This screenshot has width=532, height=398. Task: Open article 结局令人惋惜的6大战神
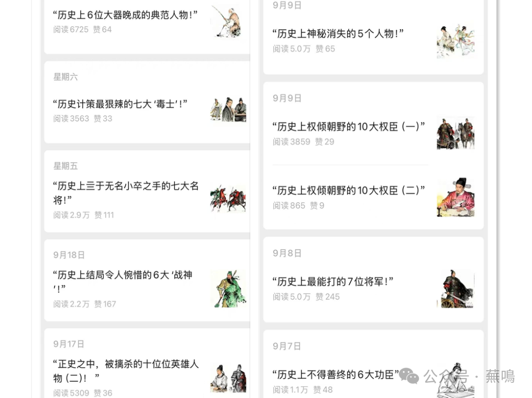point(123,282)
